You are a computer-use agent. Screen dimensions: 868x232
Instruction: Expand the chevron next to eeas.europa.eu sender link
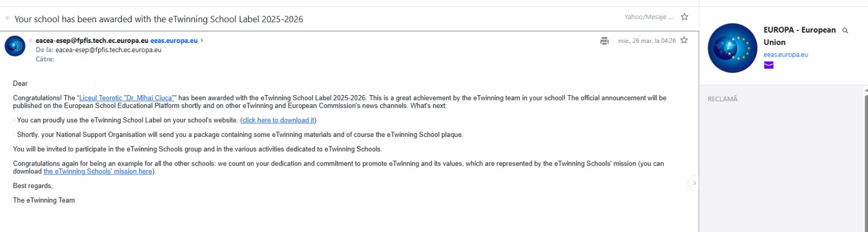coord(202,40)
